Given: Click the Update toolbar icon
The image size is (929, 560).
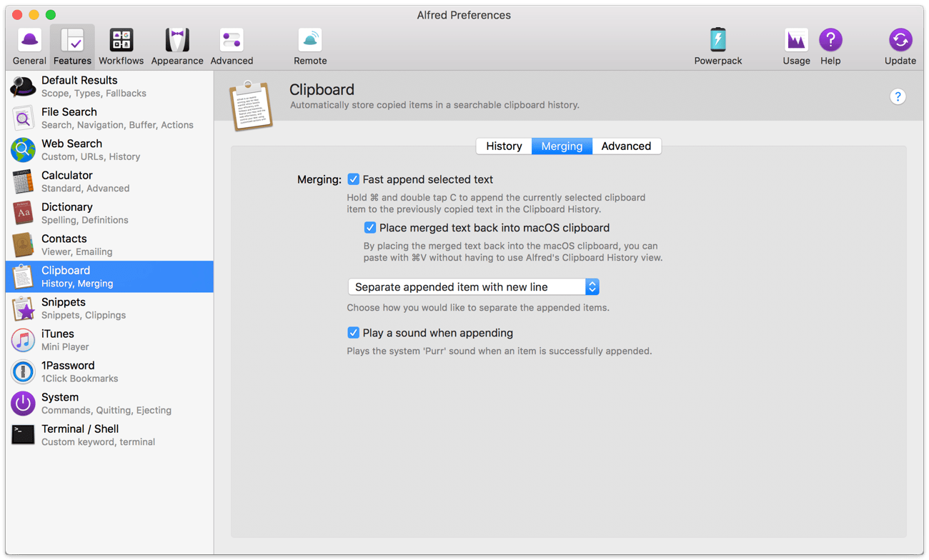Looking at the screenshot, I should click(900, 40).
